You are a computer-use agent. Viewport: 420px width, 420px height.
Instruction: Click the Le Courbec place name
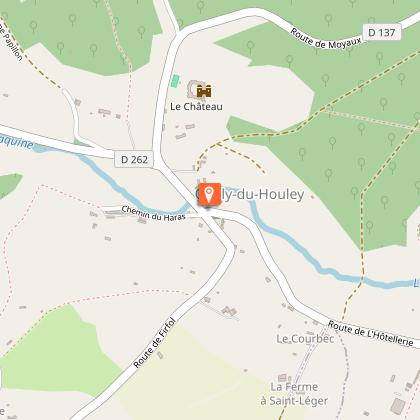tap(305, 339)
